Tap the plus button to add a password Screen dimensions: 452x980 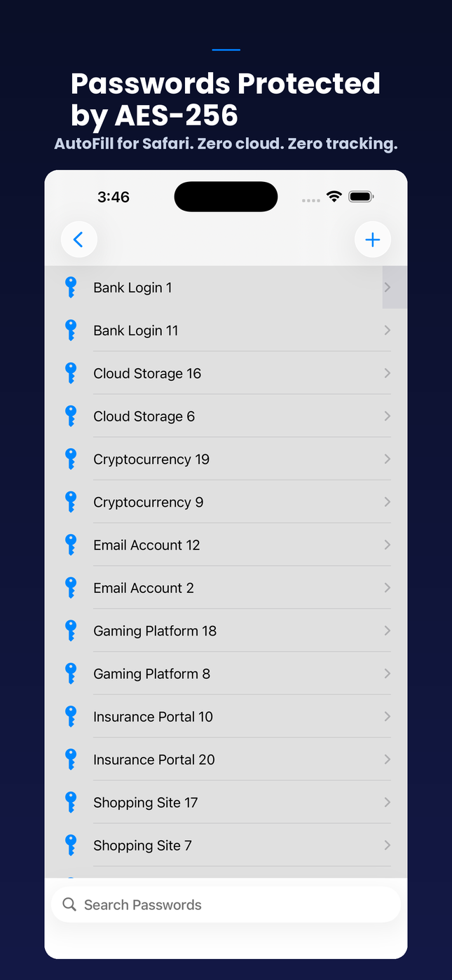pos(373,239)
